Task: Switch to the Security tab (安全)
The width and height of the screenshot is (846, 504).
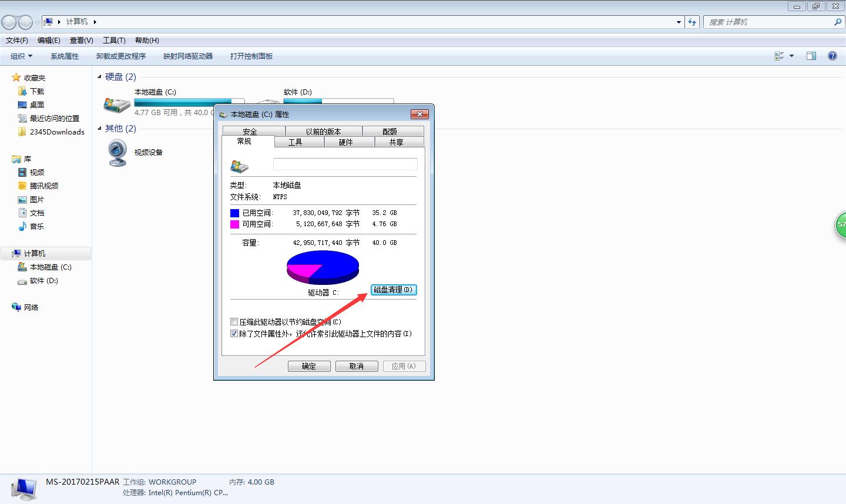Action: [x=254, y=131]
